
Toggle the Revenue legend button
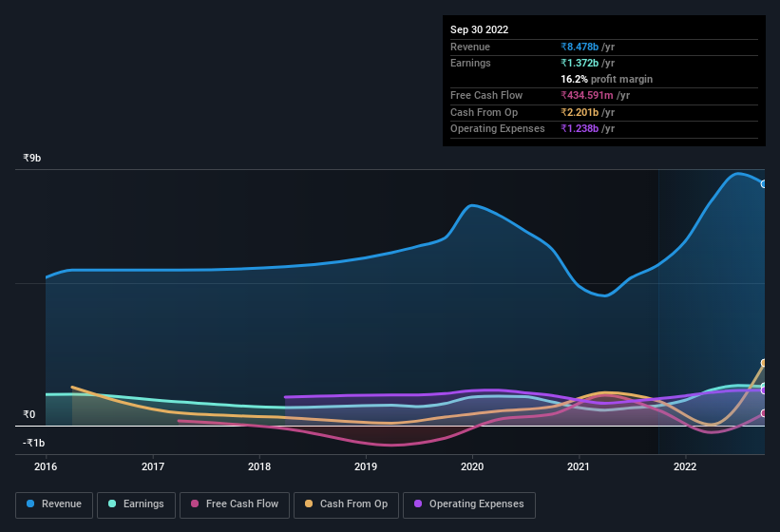pos(54,504)
